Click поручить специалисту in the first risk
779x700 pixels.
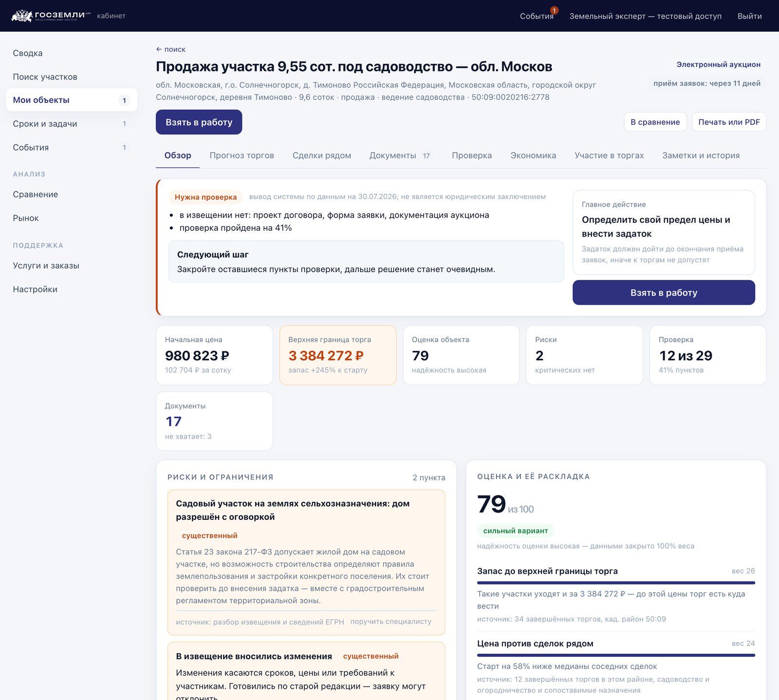coord(390,622)
